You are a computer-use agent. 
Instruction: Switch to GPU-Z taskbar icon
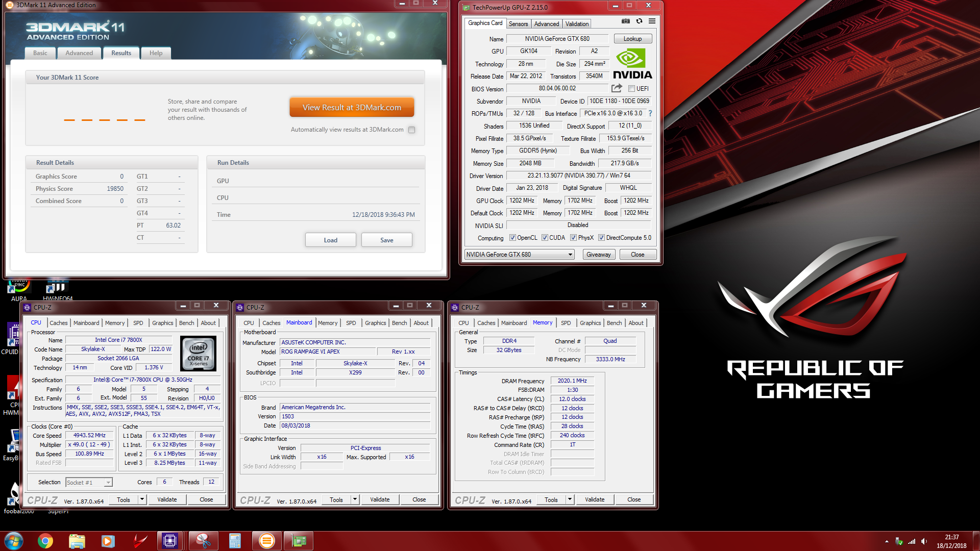pyautogui.click(x=299, y=541)
